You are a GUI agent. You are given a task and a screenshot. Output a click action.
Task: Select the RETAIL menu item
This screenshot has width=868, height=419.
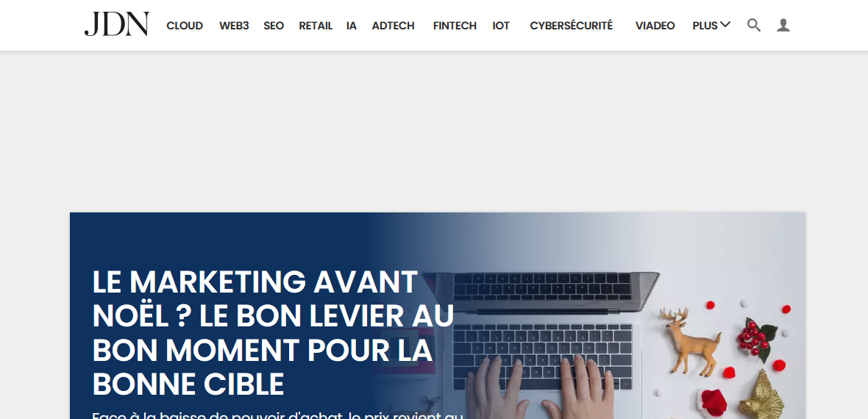tap(316, 26)
